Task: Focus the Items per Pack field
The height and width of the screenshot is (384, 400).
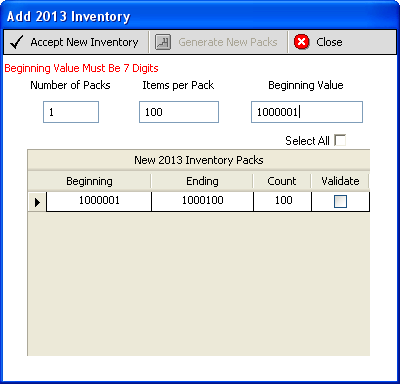Action: click(179, 112)
